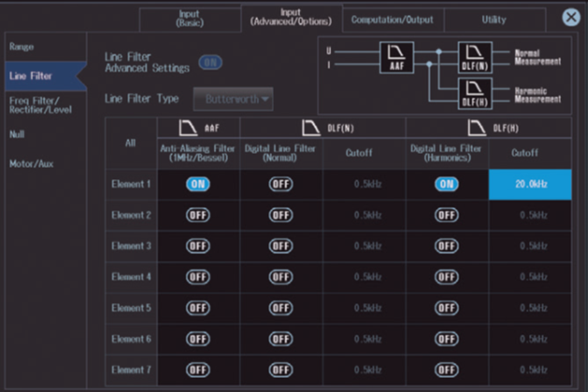This screenshot has height=392, width=588.
Task: Click the AAF block in signal diagram
Action: point(397,58)
